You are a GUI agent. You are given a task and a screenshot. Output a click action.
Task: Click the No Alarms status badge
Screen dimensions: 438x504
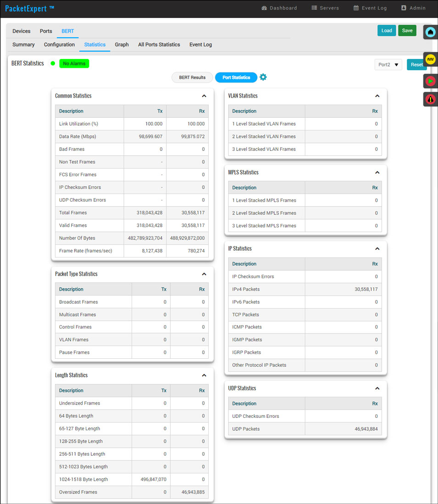click(74, 64)
